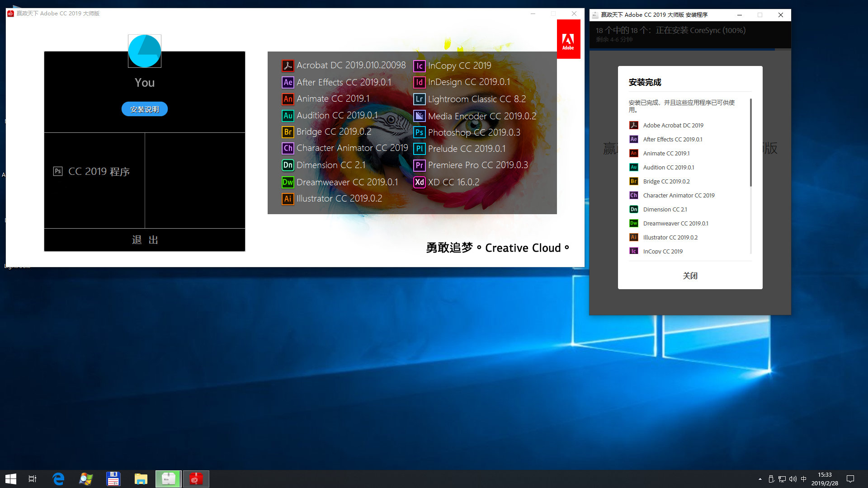Click the installer progress bar
The height and width of the screenshot is (488, 868).
coord(690,49)
